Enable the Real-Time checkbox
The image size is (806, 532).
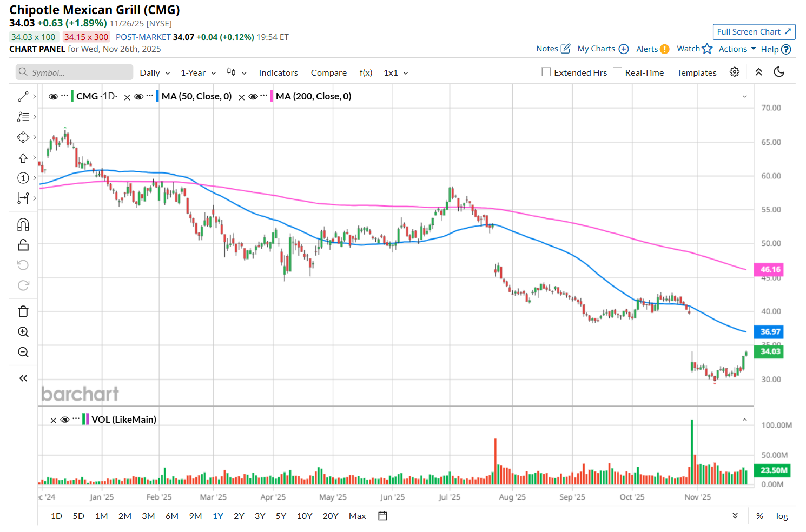[x=617, y=72]
